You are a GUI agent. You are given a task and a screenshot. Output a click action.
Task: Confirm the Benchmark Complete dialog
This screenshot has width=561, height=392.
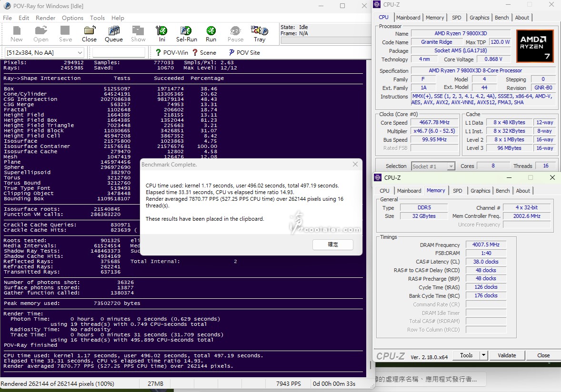[x=333, y=245]
